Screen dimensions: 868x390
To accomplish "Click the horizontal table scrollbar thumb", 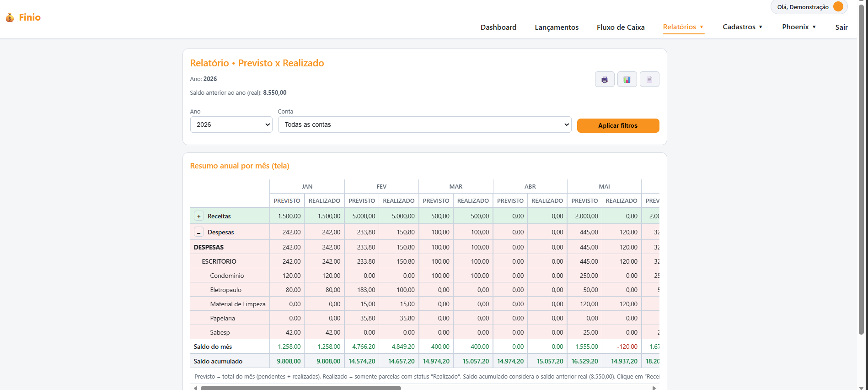I will click(x=301, y=388).
